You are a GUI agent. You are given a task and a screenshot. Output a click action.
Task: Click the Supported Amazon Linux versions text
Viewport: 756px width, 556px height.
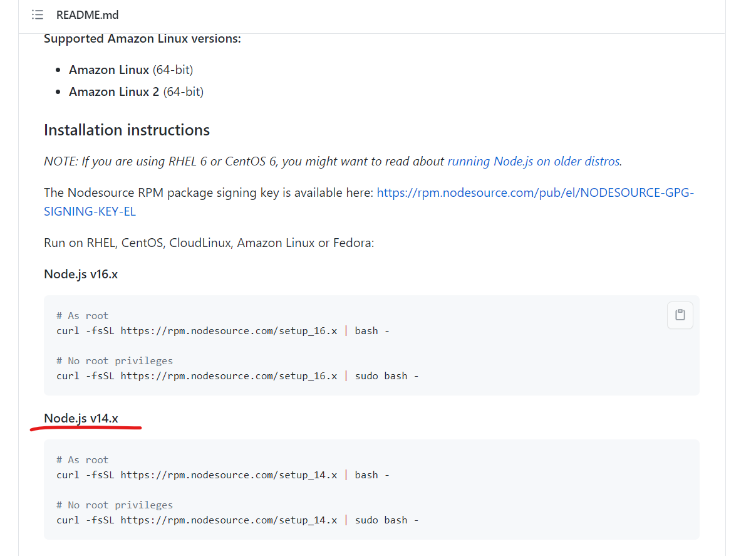(142, 38)
